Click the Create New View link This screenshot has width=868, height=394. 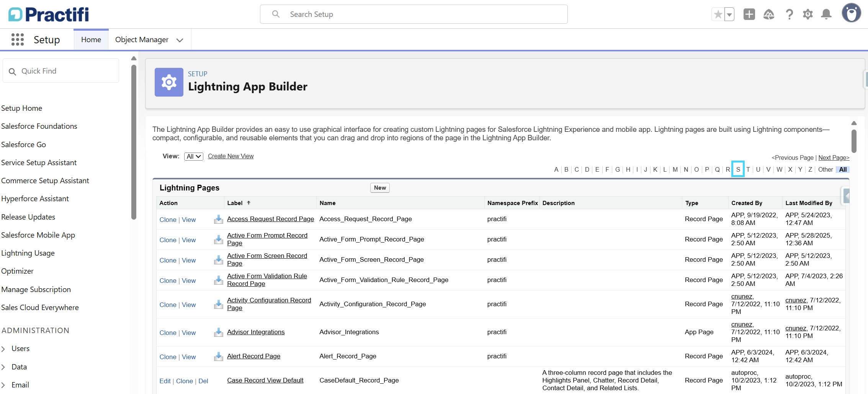pyautogui.click(x=230, y=156)
